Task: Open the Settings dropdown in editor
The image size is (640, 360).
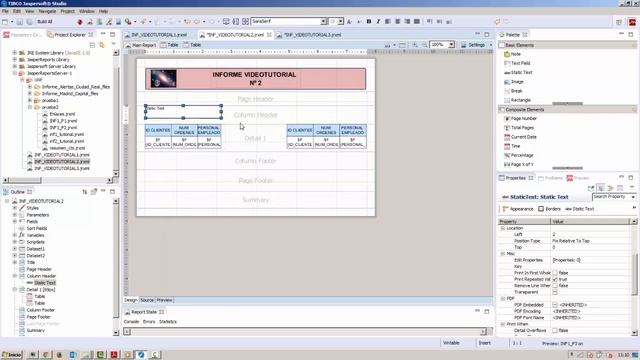Action: (x=491, y=45)
